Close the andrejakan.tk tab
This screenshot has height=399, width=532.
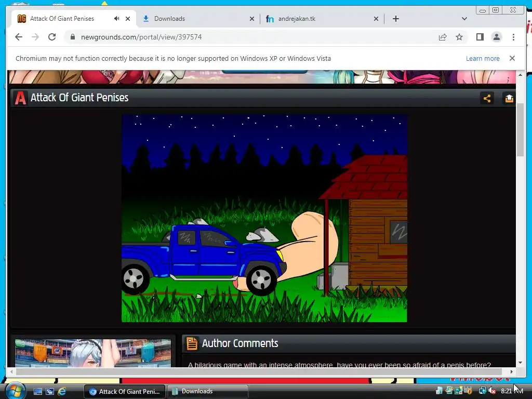(376, 19)
